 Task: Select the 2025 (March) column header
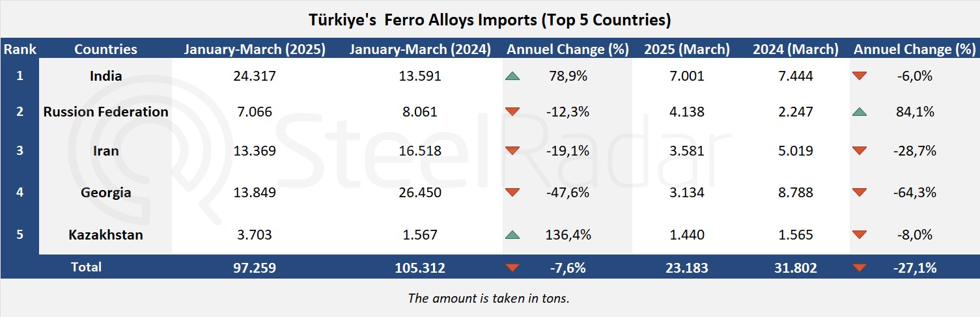tap(687, 49)
